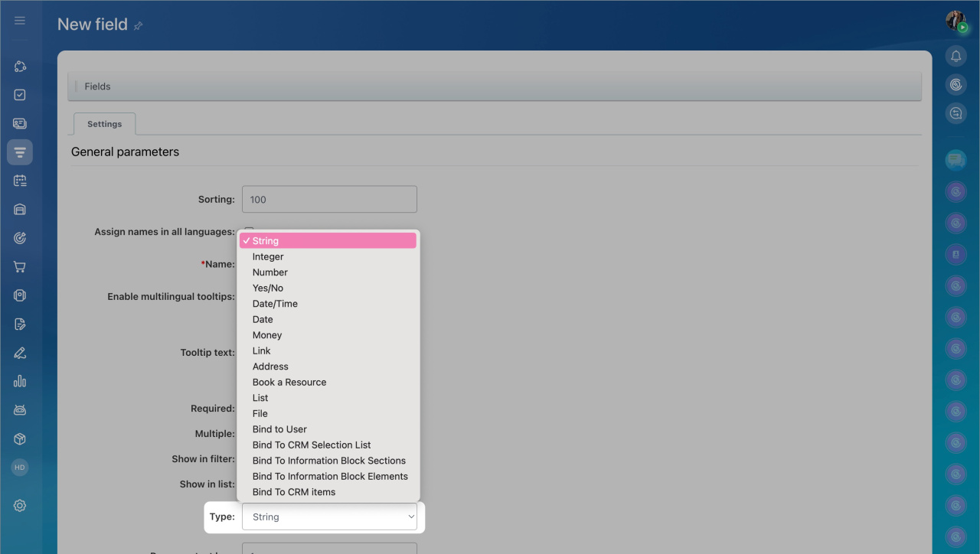
Task: Switch to the Settings tab
Action: (x=104, y=124)
